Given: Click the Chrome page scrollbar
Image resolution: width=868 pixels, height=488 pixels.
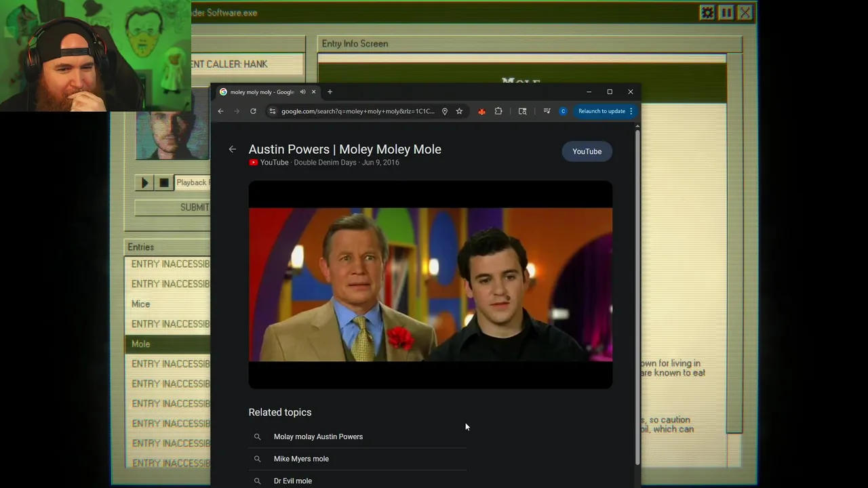Looking at the screenshot, I should coord(637,296).
